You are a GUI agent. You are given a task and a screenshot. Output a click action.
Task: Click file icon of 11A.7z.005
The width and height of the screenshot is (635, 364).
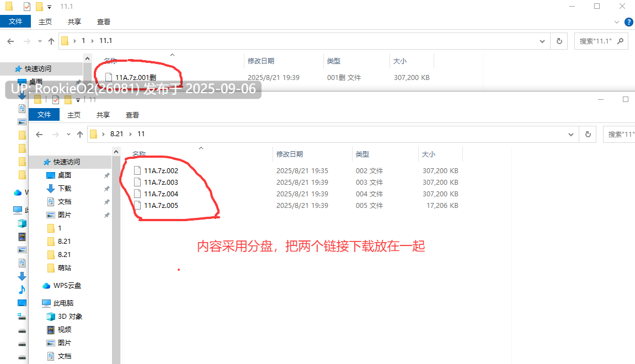137,205
